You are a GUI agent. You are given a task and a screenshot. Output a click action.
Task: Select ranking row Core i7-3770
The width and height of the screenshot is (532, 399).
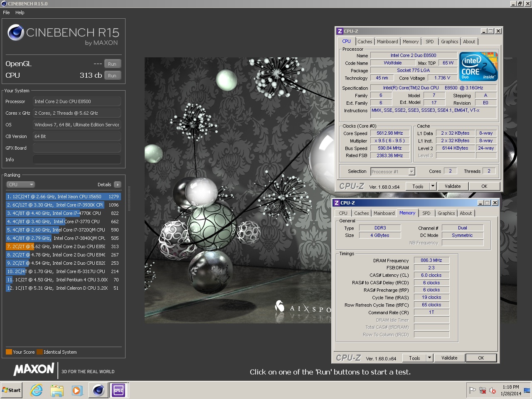63,222
